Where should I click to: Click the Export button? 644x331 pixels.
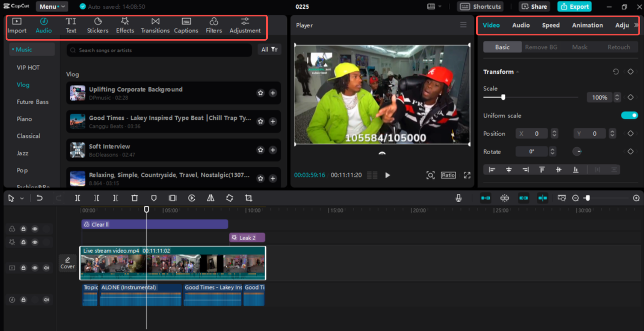[574, 6]
